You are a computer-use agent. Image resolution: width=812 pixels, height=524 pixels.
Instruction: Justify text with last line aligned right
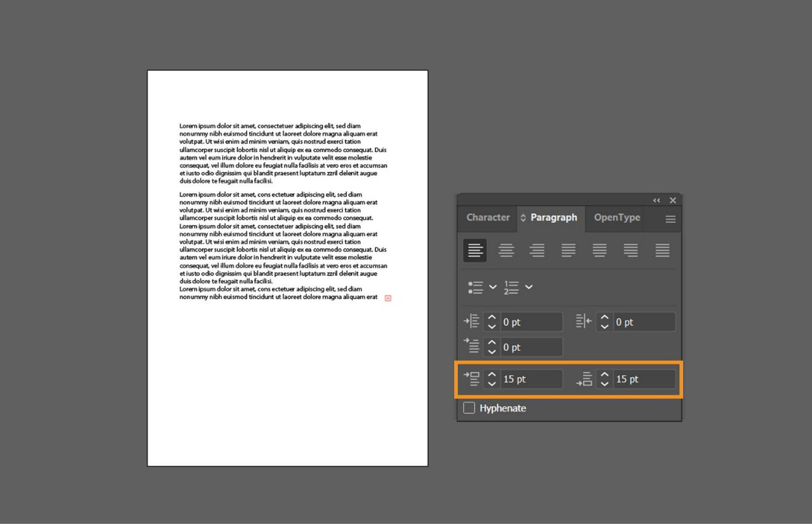click(x=631, y=250)
